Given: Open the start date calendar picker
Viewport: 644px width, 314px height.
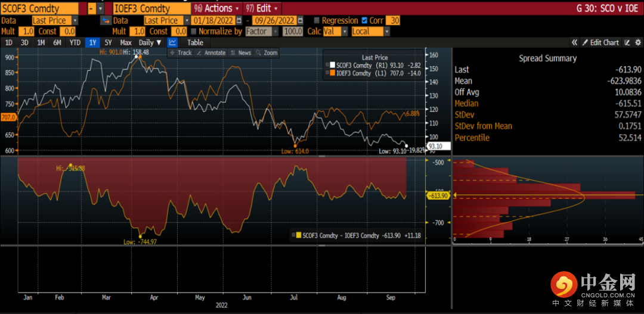Looking at the screenshot, I should tap(239, 20).
